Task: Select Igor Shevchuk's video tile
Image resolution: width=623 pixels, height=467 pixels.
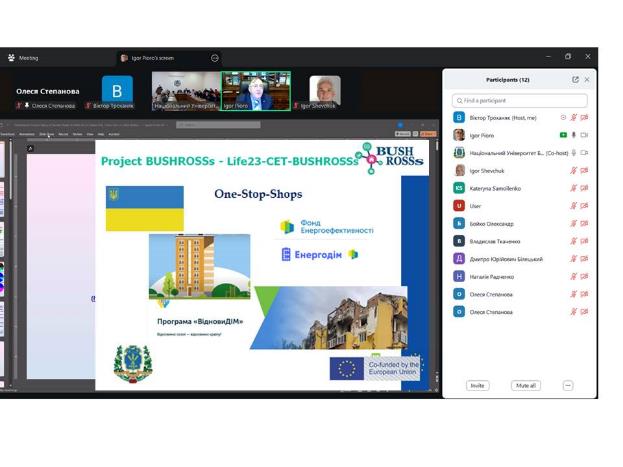Action: tap(325, 92)
